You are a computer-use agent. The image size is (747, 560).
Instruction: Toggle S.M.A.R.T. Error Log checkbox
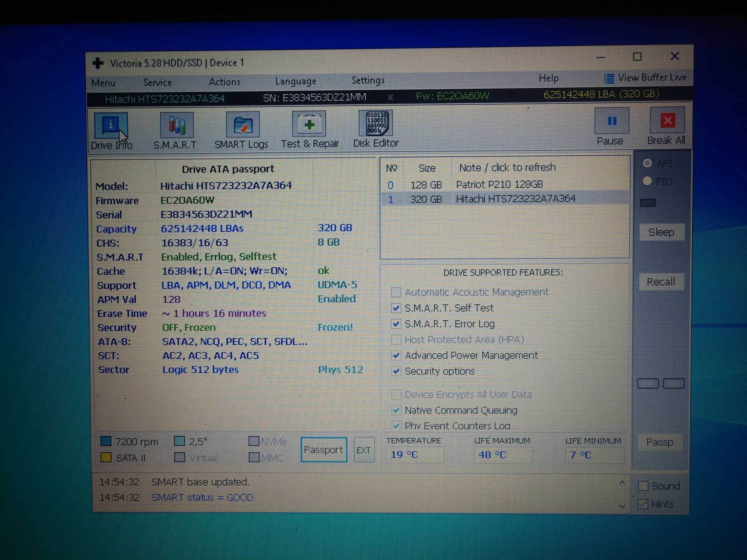pos(396,324)
